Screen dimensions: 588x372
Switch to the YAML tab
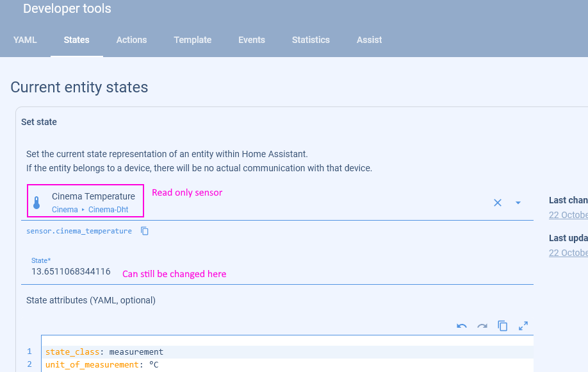[x=25, y=40]
